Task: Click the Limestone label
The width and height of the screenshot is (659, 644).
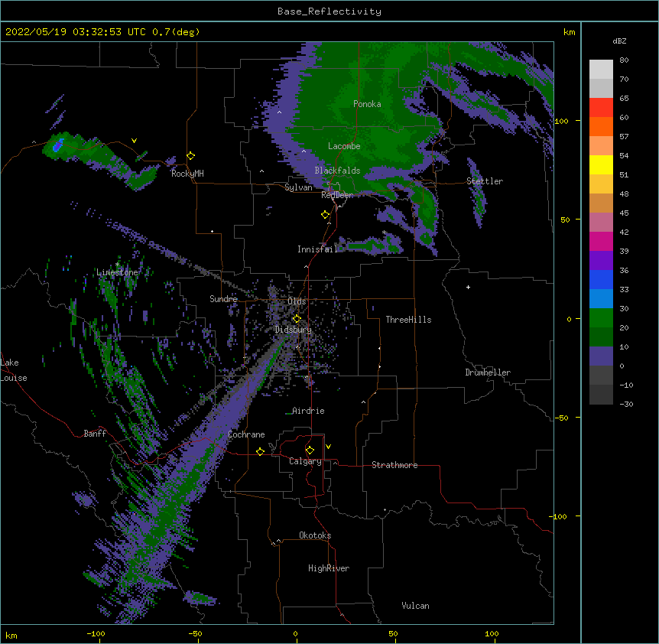Action: coord(117,272)
